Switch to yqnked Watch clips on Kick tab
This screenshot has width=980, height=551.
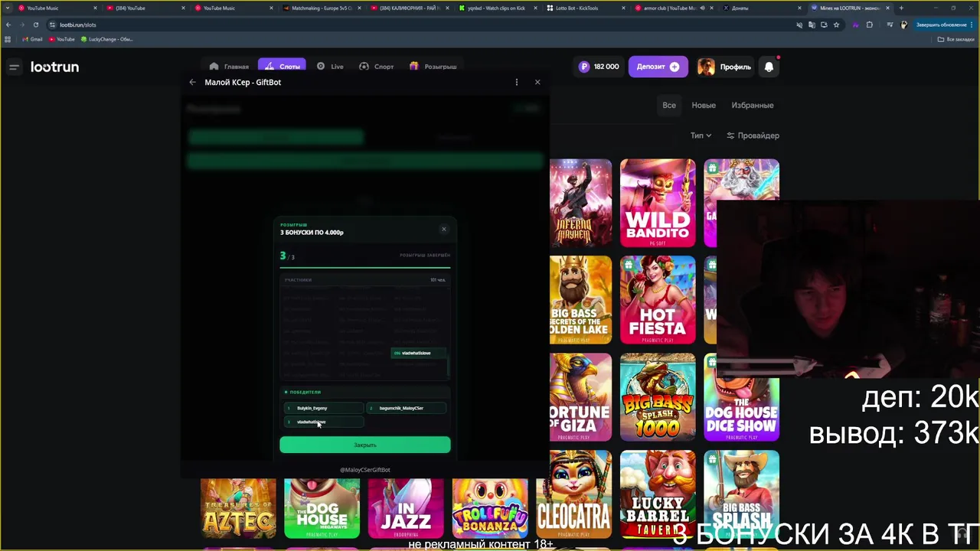[x=498, y=8]
